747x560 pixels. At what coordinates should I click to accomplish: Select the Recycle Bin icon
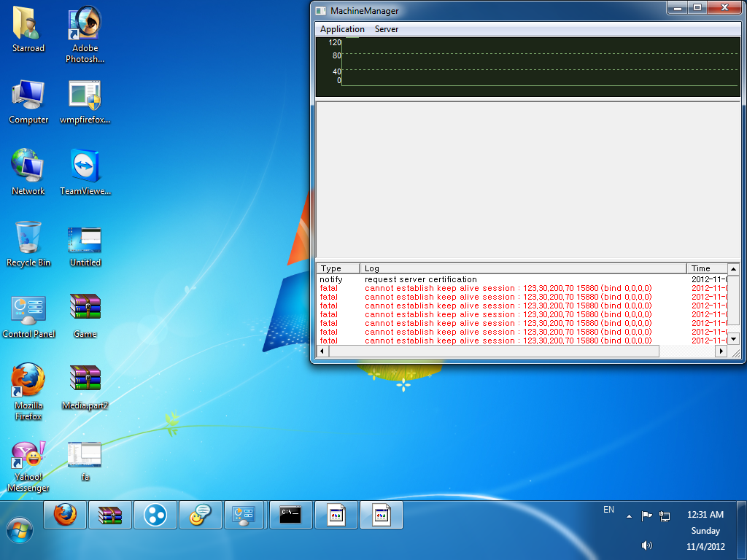[x=28, y=244]
